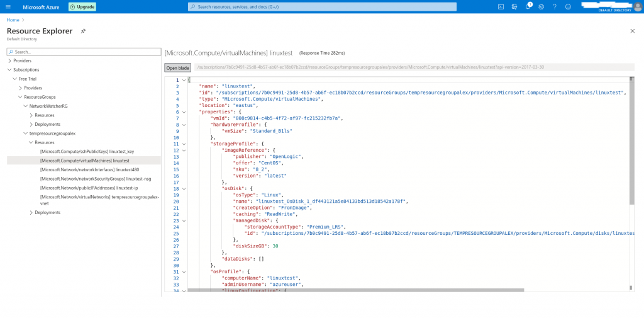Pin the Resource Explorer blade
This screenshot has width=644, height=318.
tap(84, 31)
